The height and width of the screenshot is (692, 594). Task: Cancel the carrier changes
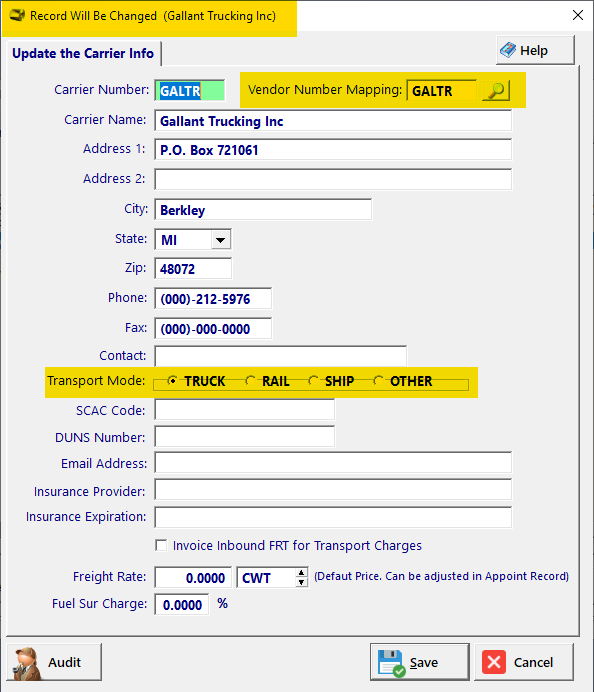tap(524, 662)
